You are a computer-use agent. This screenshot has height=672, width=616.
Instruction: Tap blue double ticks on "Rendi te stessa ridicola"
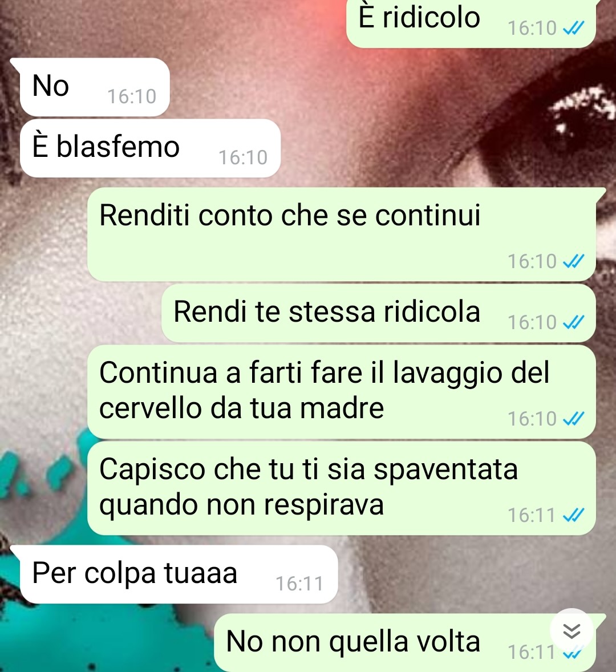point(574,323)
